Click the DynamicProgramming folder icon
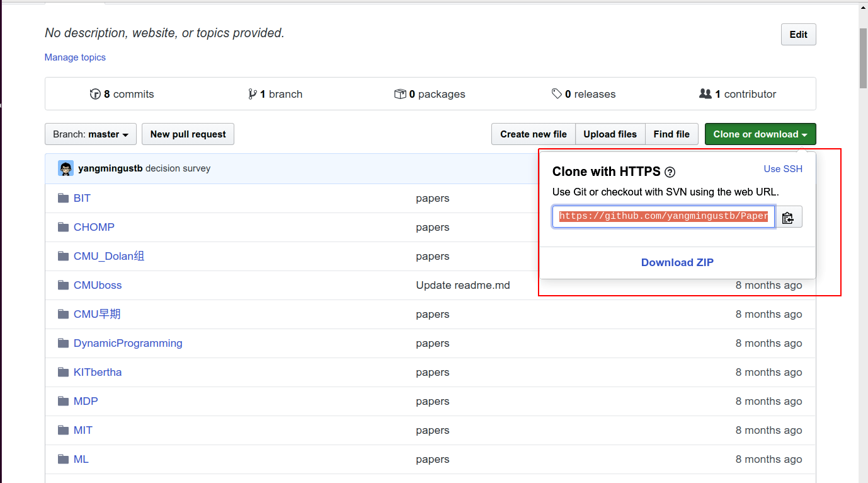This screenshot has height=483, width=868. (x=63, y=343)
